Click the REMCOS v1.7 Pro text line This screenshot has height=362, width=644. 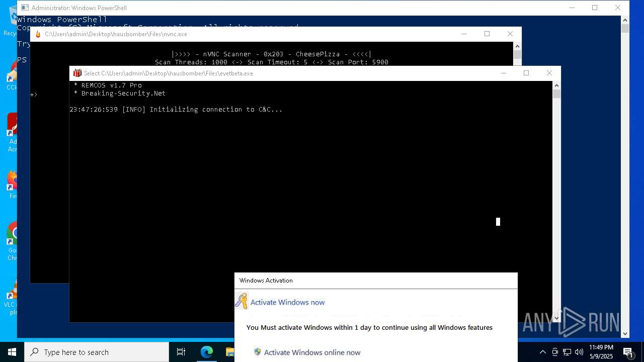coord(108,85)
